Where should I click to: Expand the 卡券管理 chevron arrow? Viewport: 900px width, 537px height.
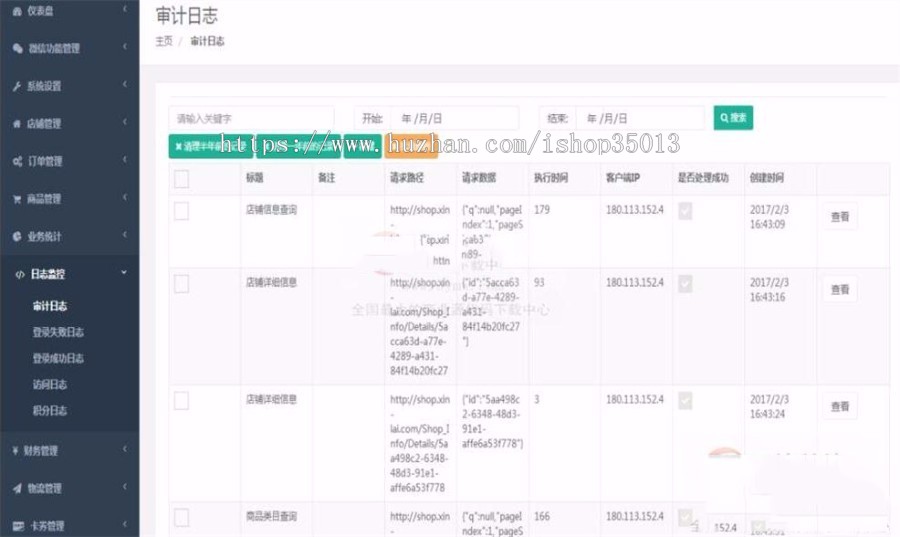click(125, 524)
